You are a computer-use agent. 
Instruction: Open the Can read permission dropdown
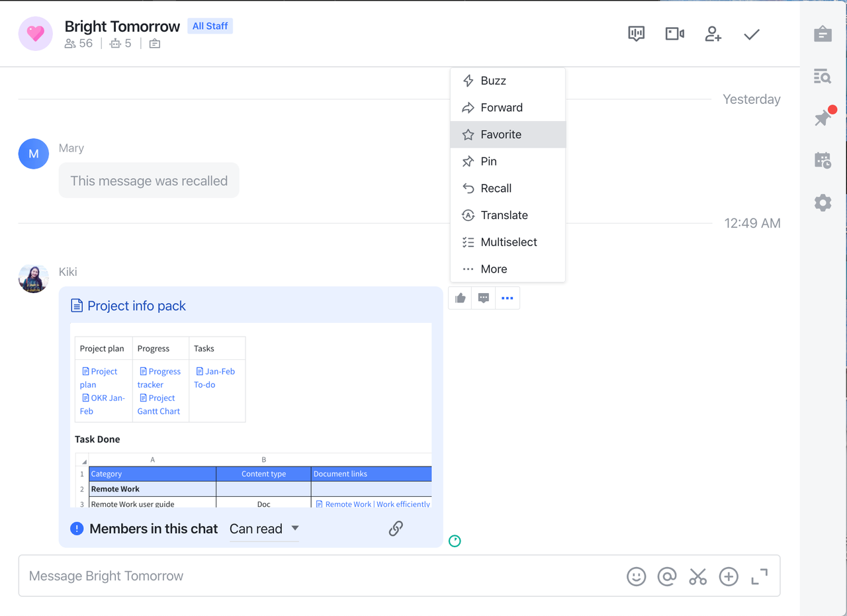[x=264, y=529]
